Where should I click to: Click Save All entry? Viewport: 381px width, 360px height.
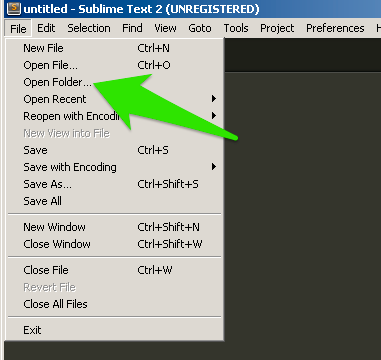[x=114, y=201]
